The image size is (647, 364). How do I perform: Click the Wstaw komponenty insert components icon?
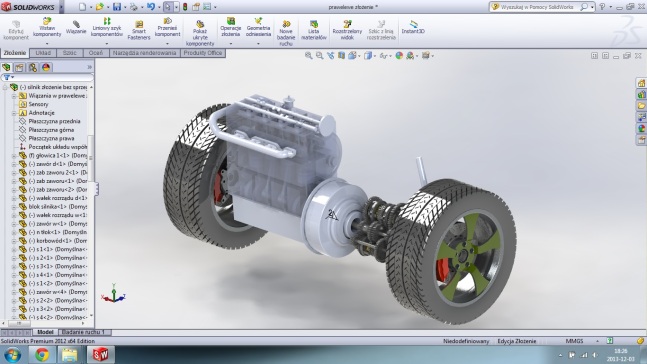click(x=47, y=21)
